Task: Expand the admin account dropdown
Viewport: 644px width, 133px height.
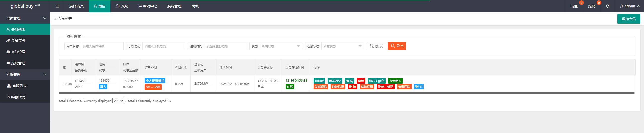Action: [x=630, y=6]
